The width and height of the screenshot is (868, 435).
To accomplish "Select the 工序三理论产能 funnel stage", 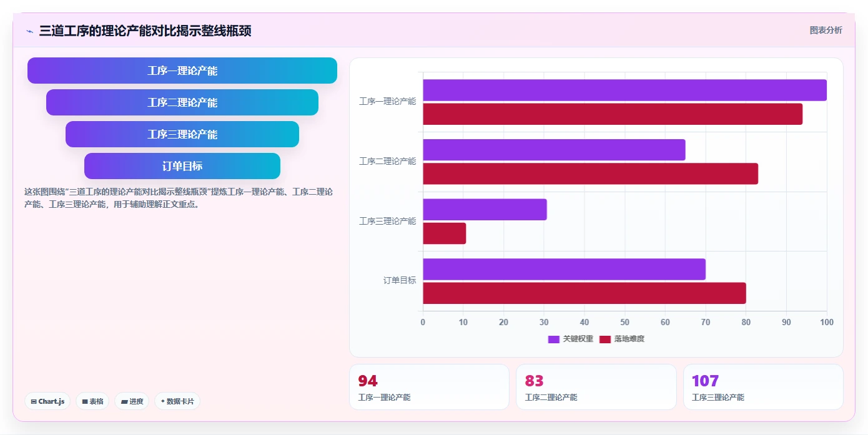I will click(x=182, y=134).
